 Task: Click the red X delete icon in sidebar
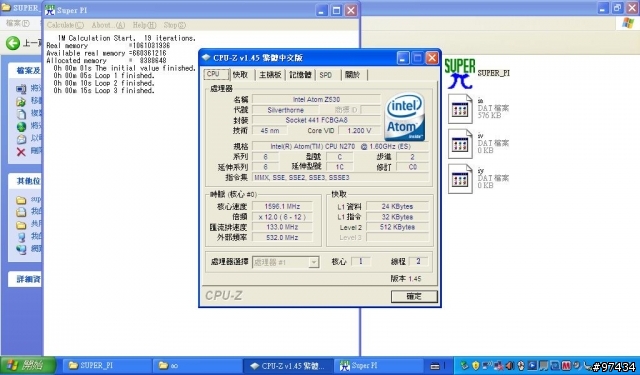[21, 152]
